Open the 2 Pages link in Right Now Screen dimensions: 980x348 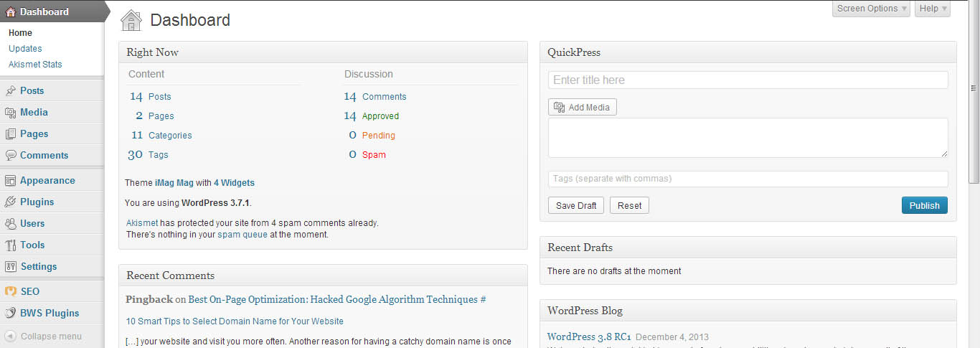[x=155, y=116]
